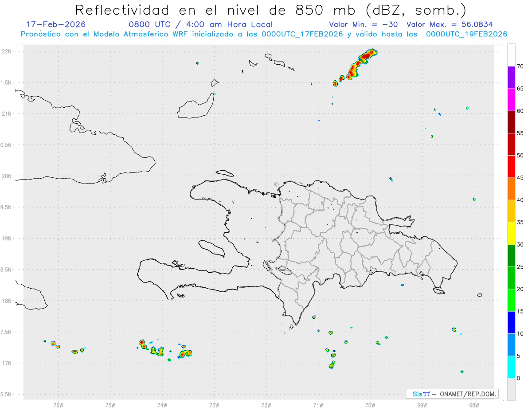The height and width of the screenshot is (411, 532).
Task: Select the "50" value on the colorbar
Action: pyautogui.click(x=520, y=156)
